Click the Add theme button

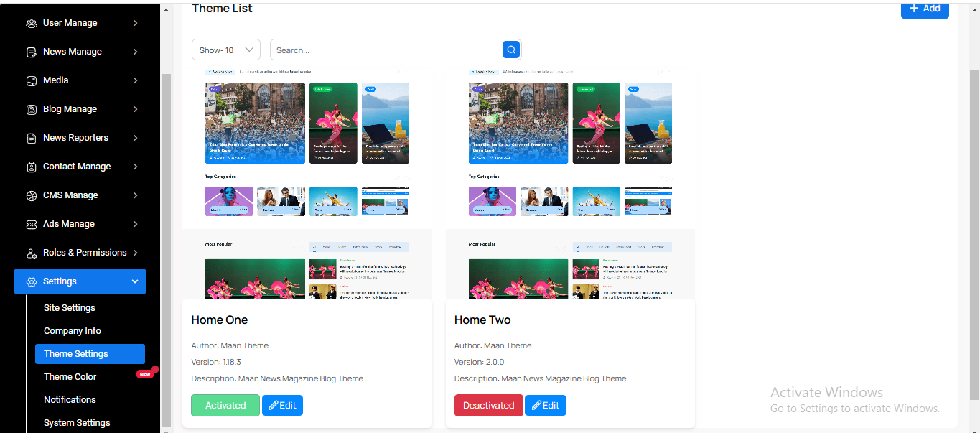point(925,9)
